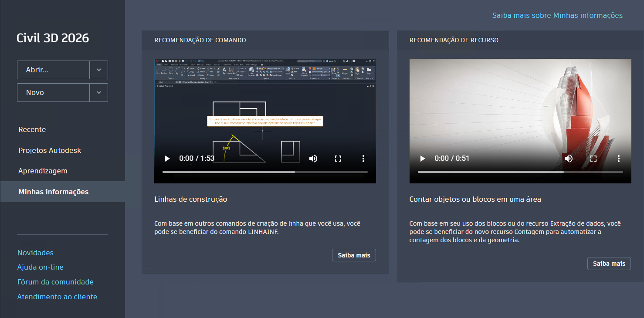644x318 pixels.
Task: Click Saiba mais under Linhas de construção
Action: [x=354, y=255]
